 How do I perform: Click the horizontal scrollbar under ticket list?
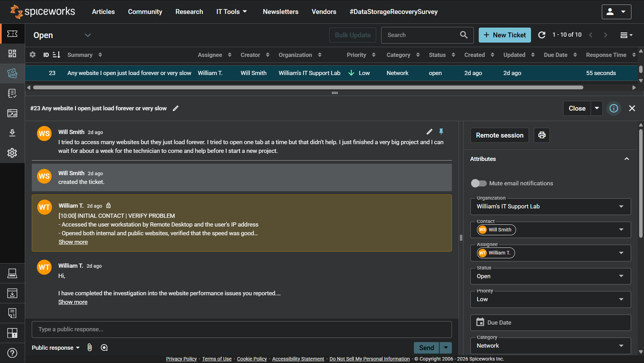[x=308, y=87]
